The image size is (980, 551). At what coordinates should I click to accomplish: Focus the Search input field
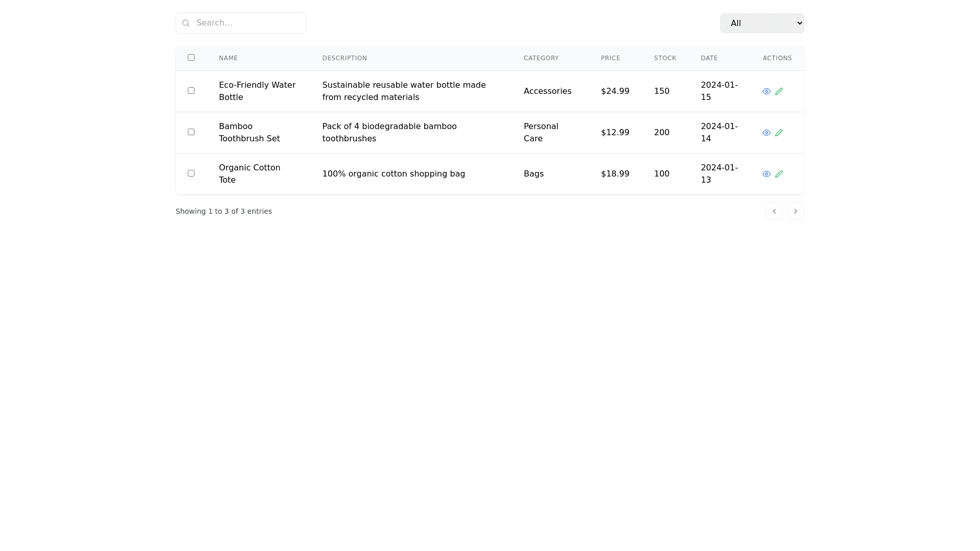[248, 23]
